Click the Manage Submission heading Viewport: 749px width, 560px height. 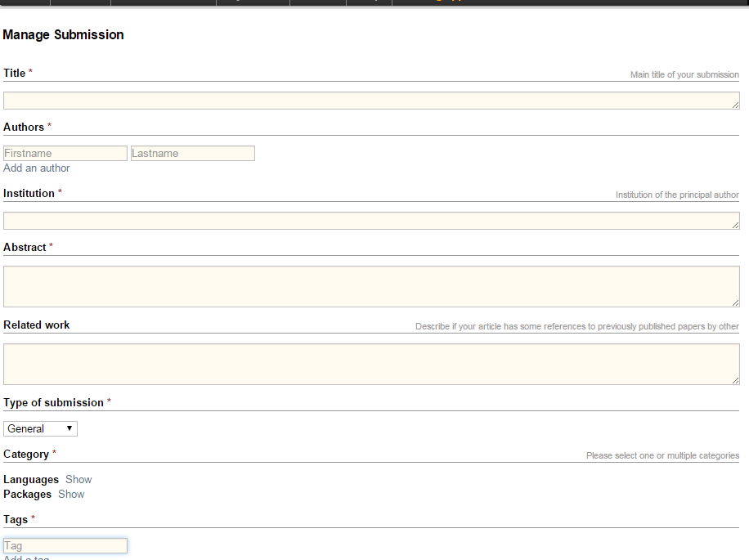click(64, 35)
